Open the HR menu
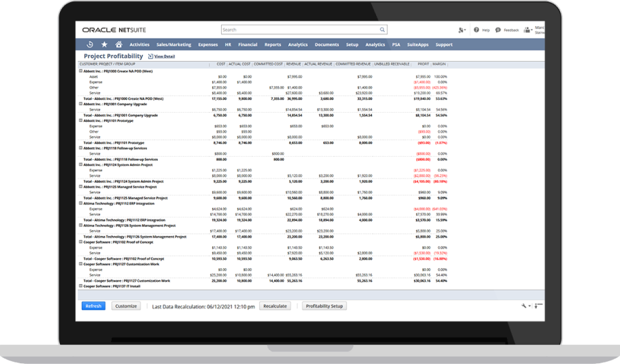Image resolution: width=620 pixels, height=364 pixels. (228, 45)
